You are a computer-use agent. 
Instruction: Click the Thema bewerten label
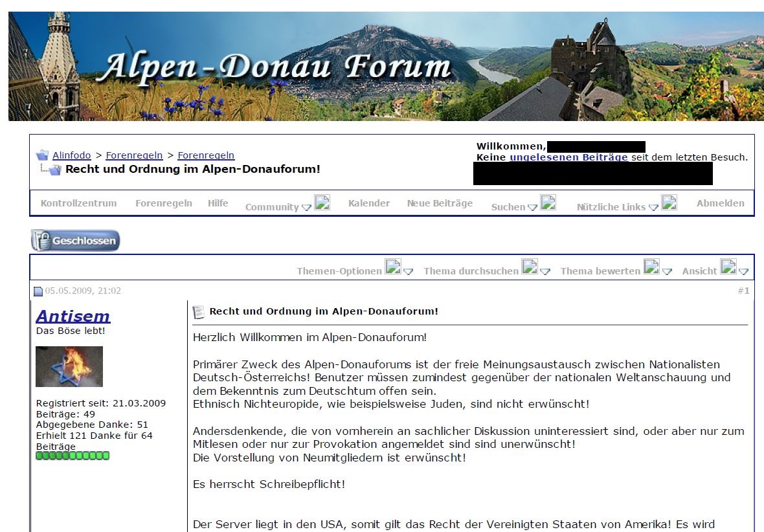[600, 271]
